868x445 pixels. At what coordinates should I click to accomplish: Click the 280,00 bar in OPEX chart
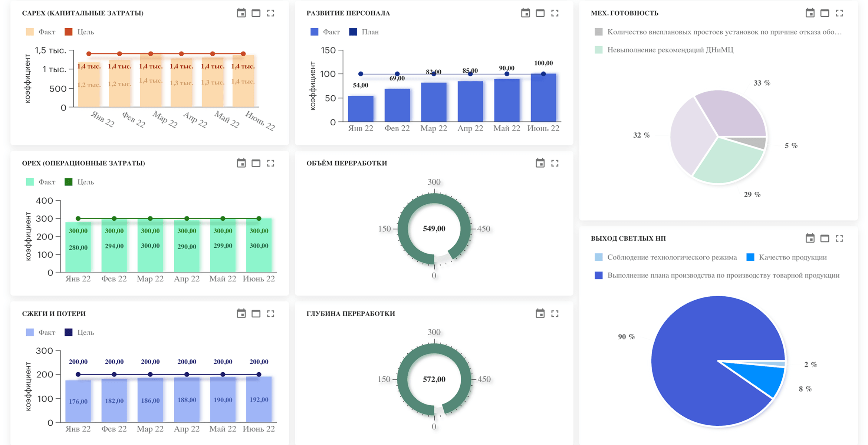pos(78,247)
